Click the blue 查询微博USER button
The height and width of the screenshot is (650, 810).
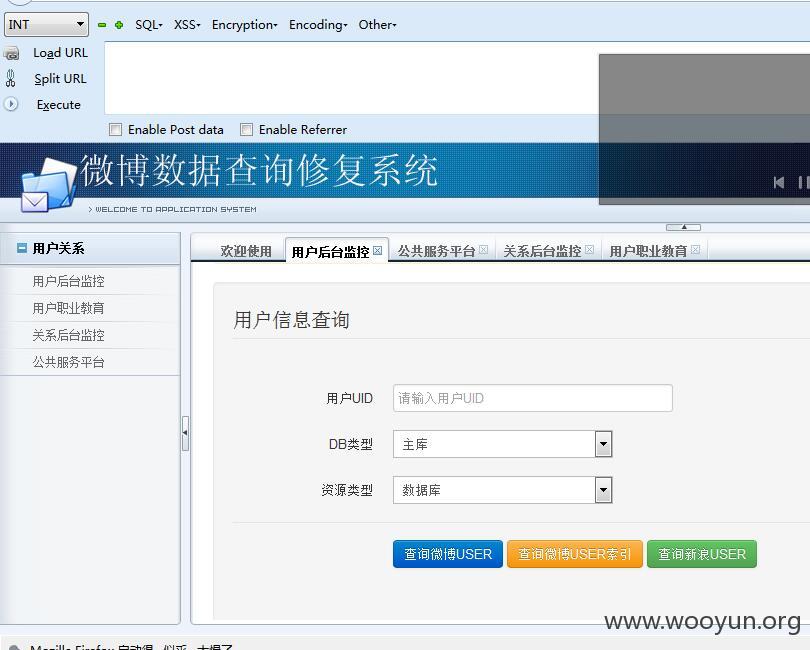click(447, 554)
